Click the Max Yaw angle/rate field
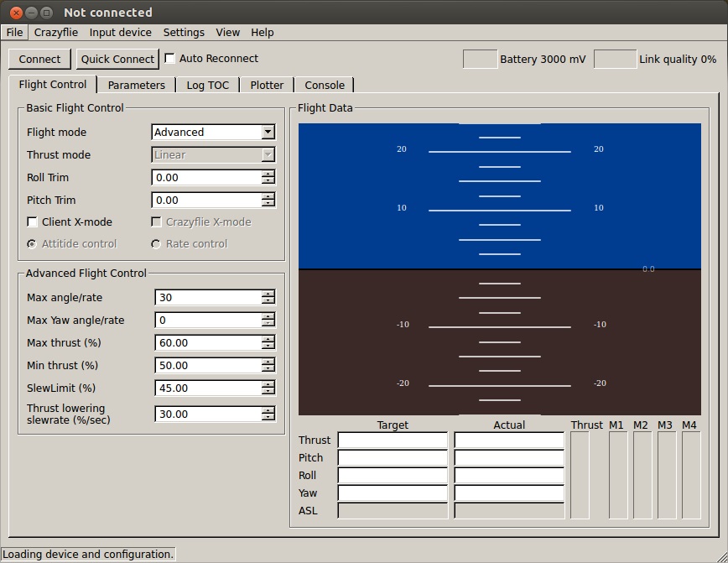 [209, 320]
